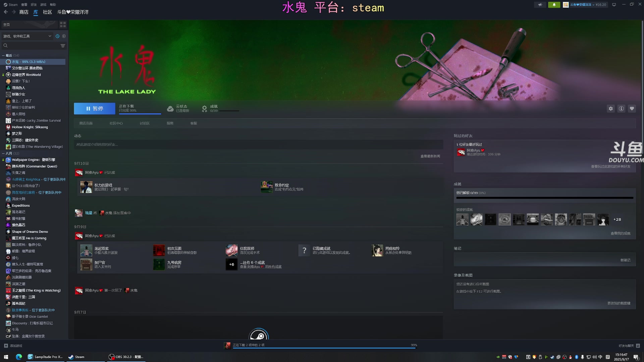Go back with the left navigation arrow
Screen dimensions: 644x362
pos(6,12)
